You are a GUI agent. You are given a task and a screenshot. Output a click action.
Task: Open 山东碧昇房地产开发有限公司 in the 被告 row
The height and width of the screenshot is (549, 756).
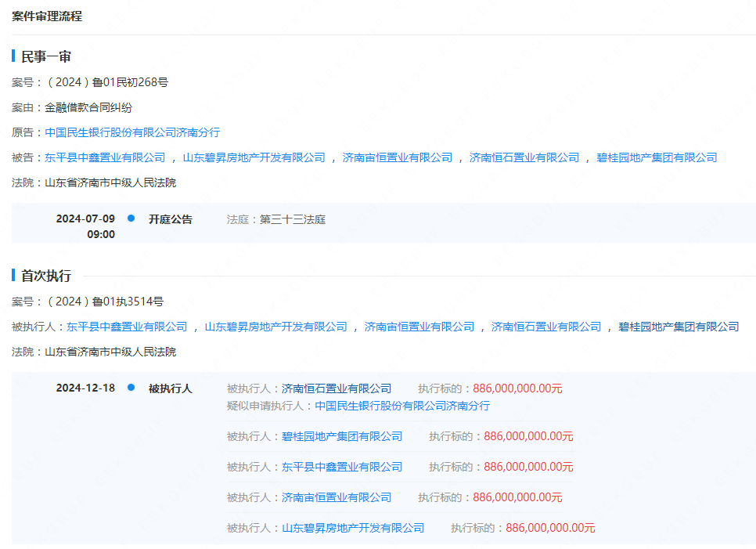(x=254, y=157)
